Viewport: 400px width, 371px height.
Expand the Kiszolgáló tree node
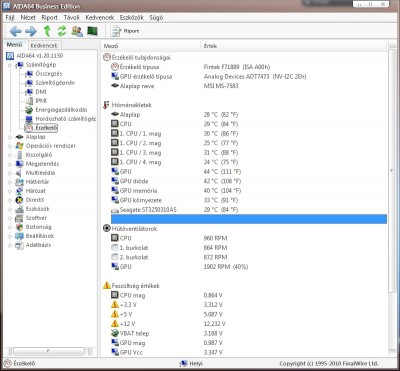pyautogui.click(x=10, y=155)
